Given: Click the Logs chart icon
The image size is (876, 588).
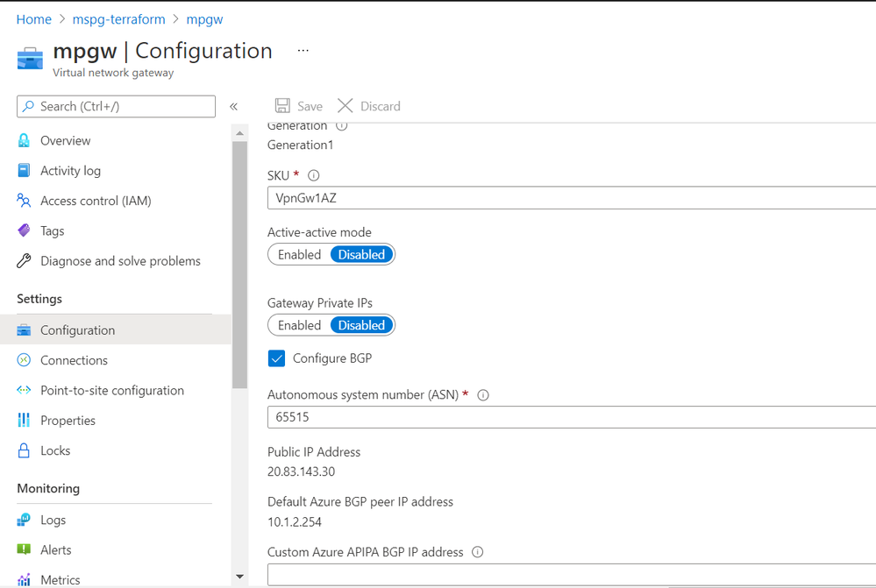Looking at the screenshot, I should 24,520.
